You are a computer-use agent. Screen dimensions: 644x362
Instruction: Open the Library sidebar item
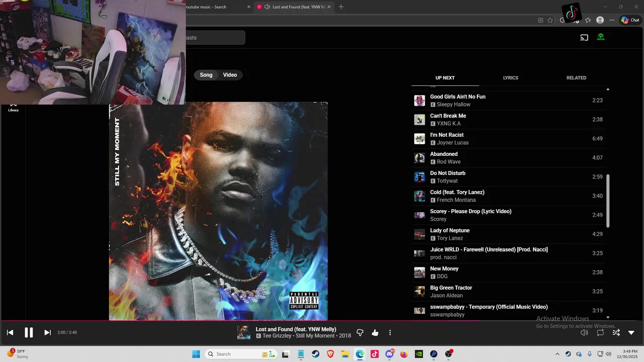click(x=14, y=108)
